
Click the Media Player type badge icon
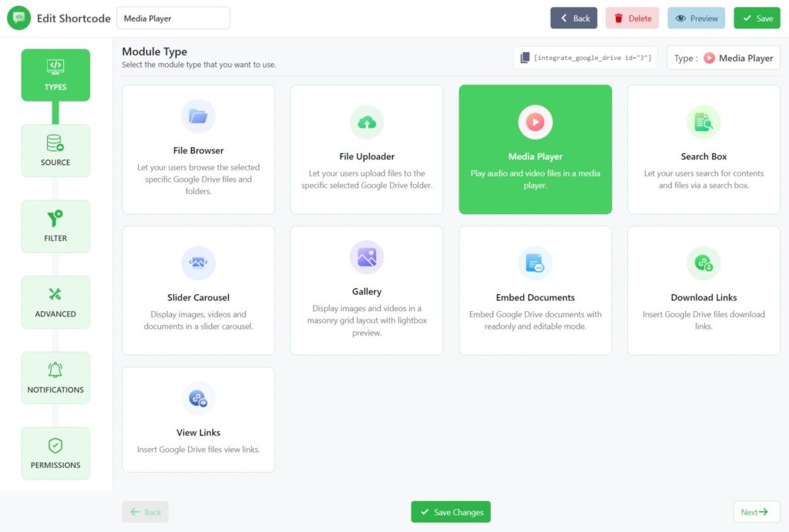[x=709, y=58]
